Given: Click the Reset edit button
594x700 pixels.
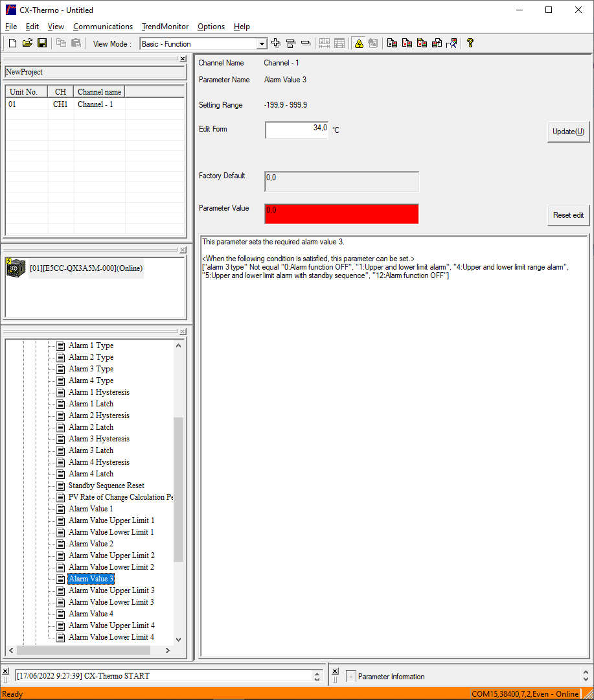Looking at the screenshot, I should coord(568,215).
